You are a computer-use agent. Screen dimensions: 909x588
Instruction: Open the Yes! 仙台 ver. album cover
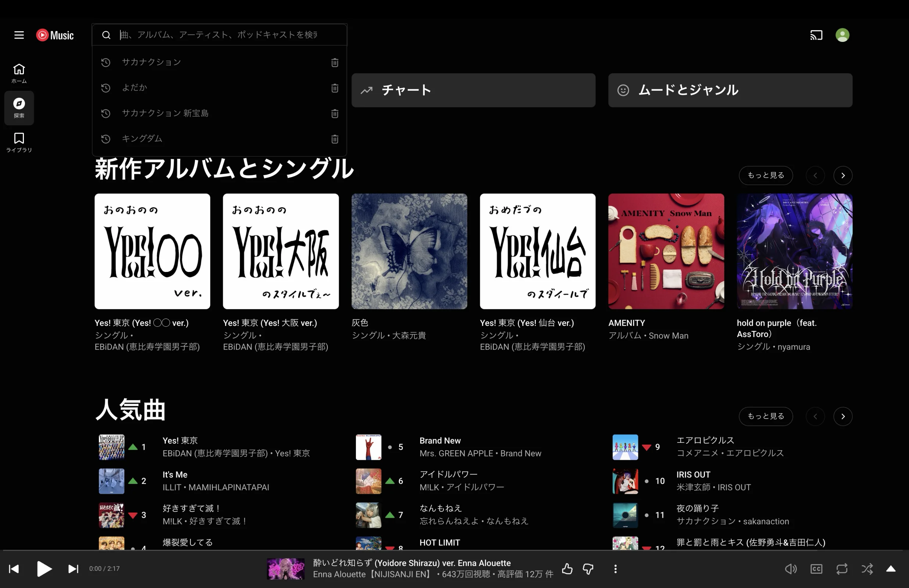pyautogui.click(x=537, y=251)
